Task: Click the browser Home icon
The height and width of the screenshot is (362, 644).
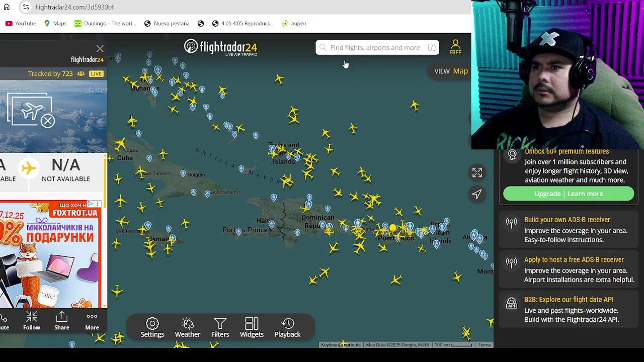Action: [x=7, y=7]
